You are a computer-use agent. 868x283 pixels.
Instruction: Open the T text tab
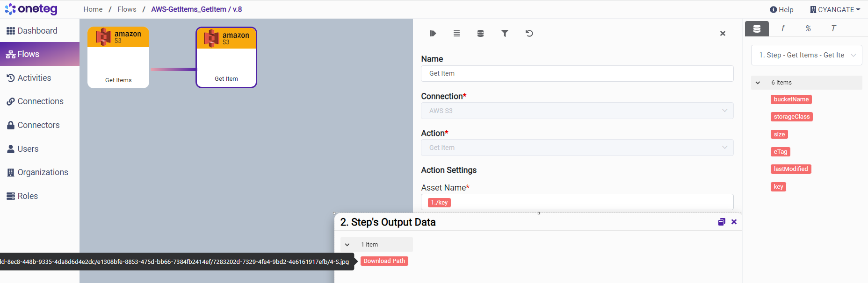point(833,28)
